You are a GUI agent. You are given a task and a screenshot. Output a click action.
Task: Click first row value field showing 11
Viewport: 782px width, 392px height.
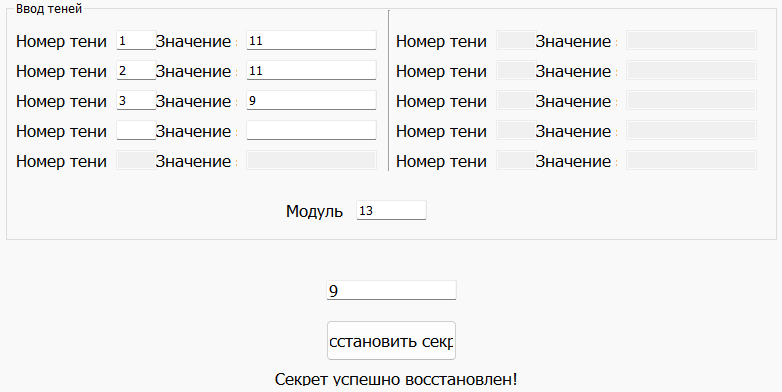[311, 40]
